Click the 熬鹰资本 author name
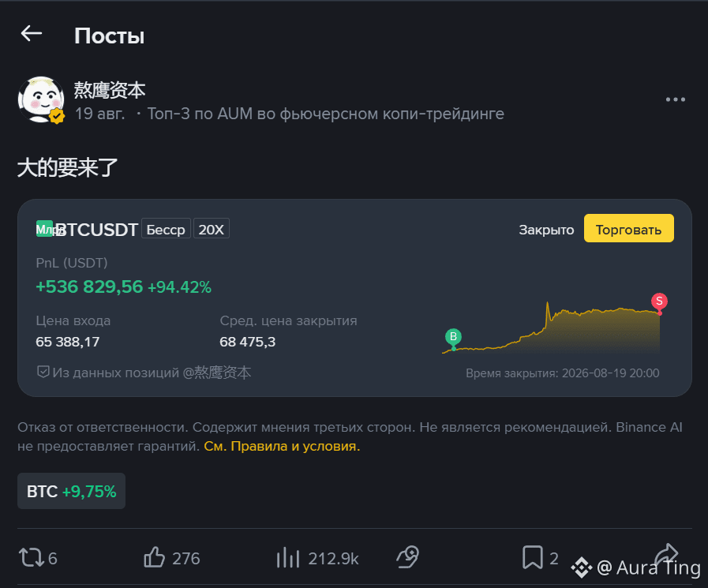The width and height of the screenshot is (708, 588). pyautogui.click(x=109, y=90)
